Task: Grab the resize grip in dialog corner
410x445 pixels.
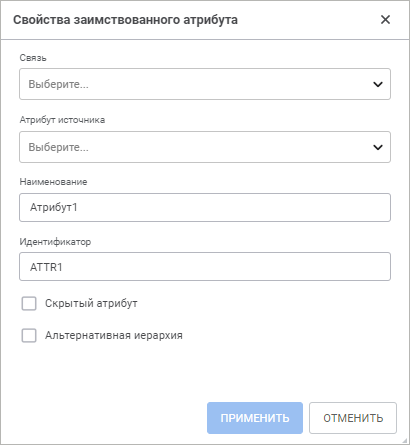Action: [x=406, y=441]
